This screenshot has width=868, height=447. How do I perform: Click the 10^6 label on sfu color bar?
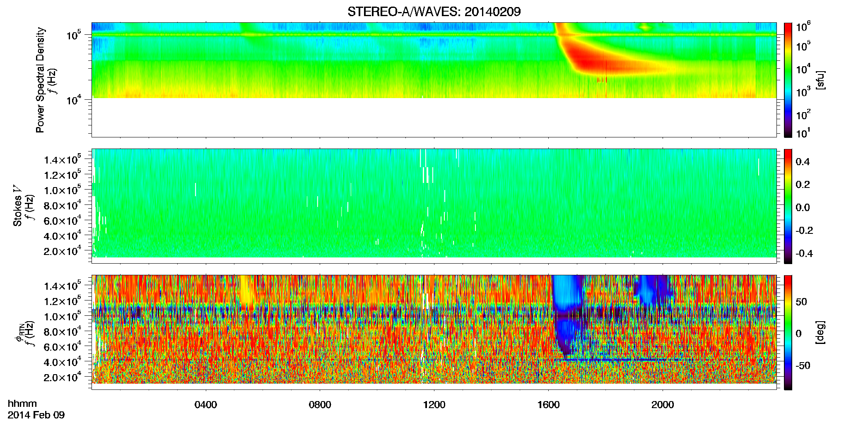803,27
